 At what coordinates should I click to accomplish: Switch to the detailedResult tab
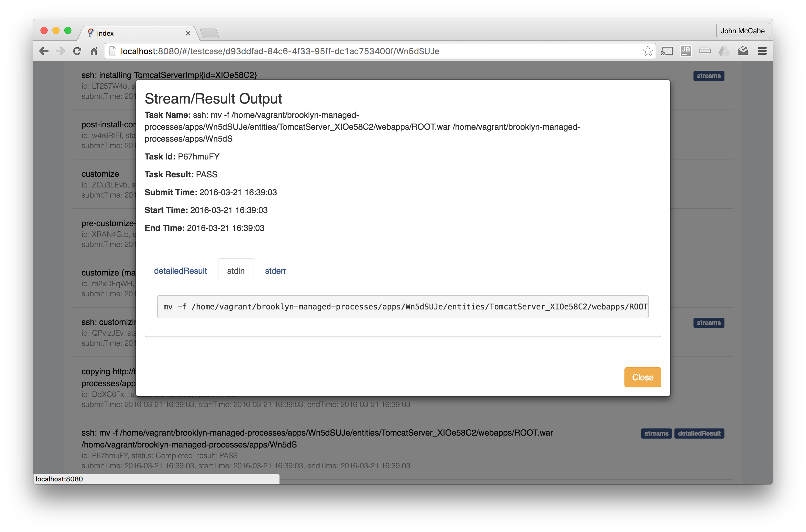coord(180,271)
